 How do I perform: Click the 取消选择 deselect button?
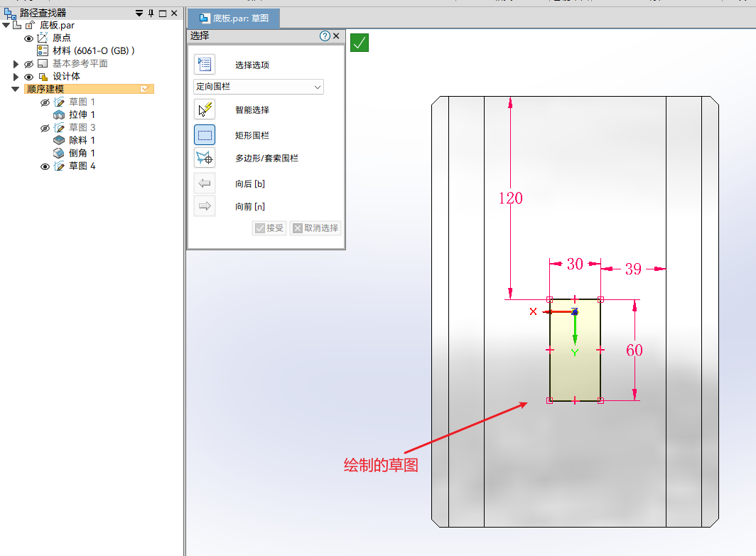tap(315, 228)
